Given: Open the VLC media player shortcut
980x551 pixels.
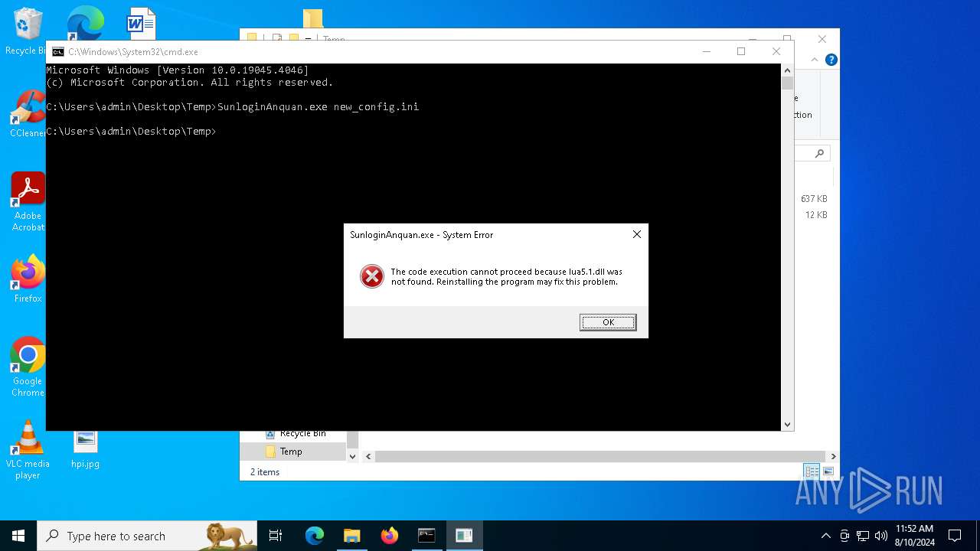Looking at the screenshot, I should 28,450.
